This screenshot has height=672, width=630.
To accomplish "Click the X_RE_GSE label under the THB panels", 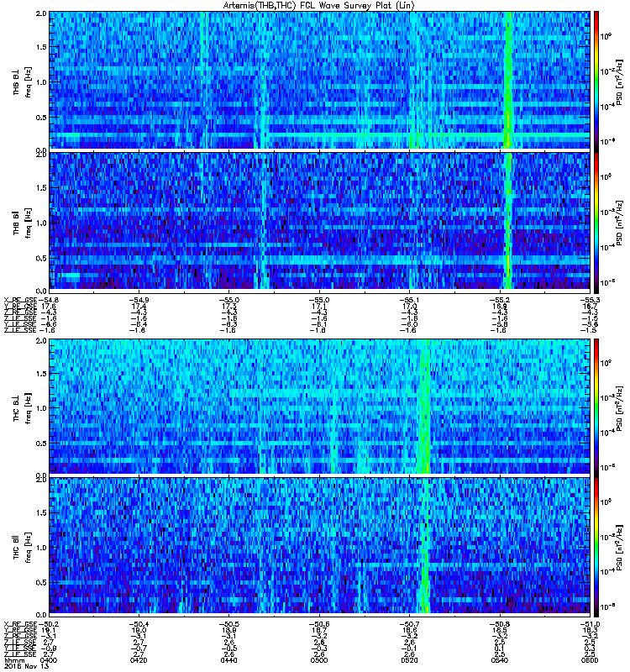I will (x=20, y=300).
